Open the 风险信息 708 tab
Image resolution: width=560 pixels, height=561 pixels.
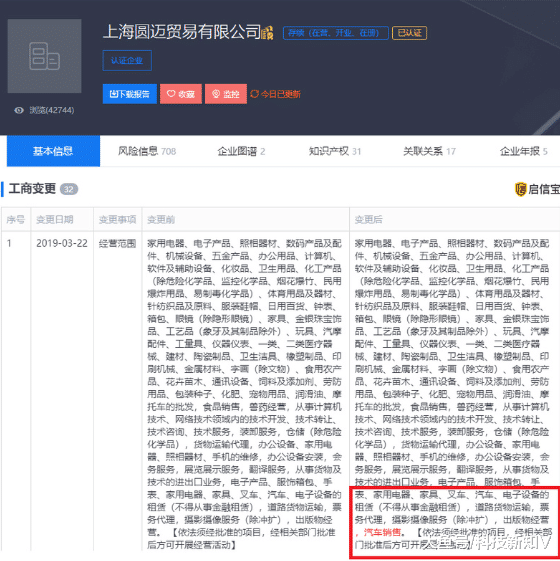point(147,151)
